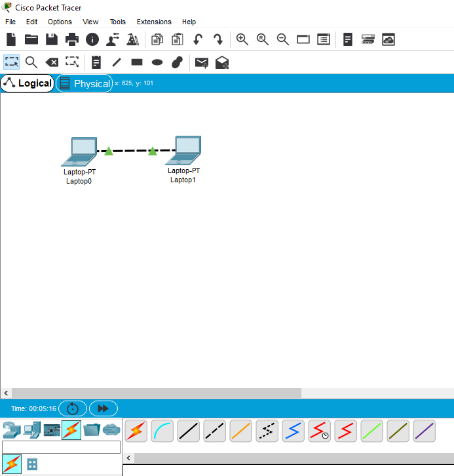Screen dimensions: 454x476
Task: Open the Help menu
Action: click(x=189, y=22)
